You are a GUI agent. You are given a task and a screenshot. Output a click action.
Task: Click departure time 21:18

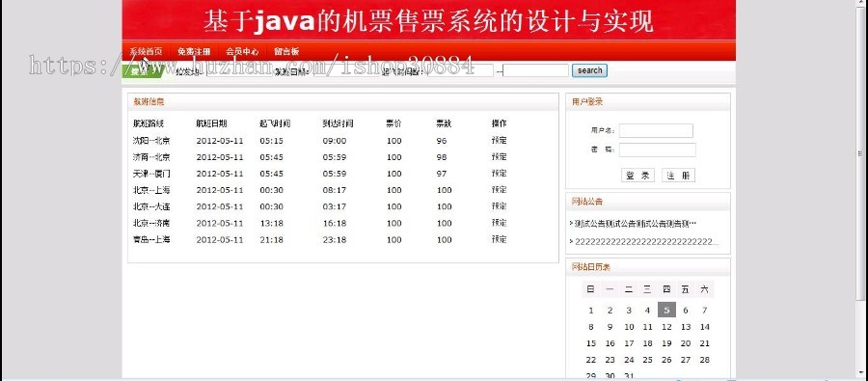[x=271, y=240]
